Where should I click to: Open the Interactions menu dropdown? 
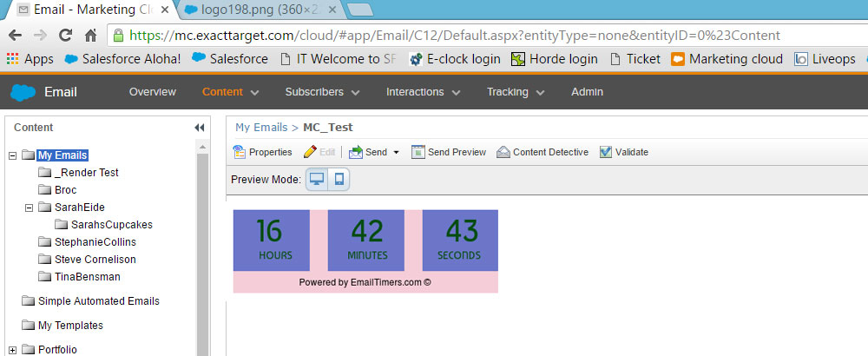(423, 92)
